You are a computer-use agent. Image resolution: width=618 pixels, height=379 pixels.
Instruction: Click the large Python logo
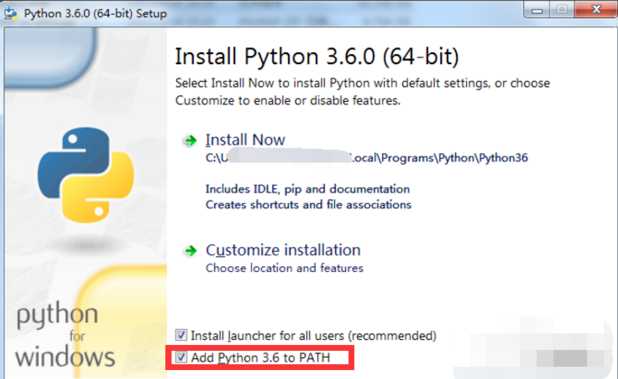[x=86, y=175]
